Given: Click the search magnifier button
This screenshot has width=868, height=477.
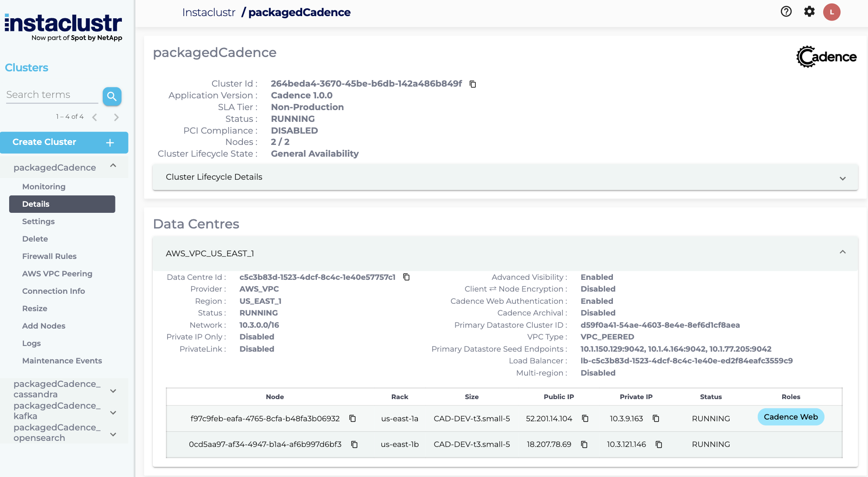Looking at the screenshot, I should (x=112, y=96).
